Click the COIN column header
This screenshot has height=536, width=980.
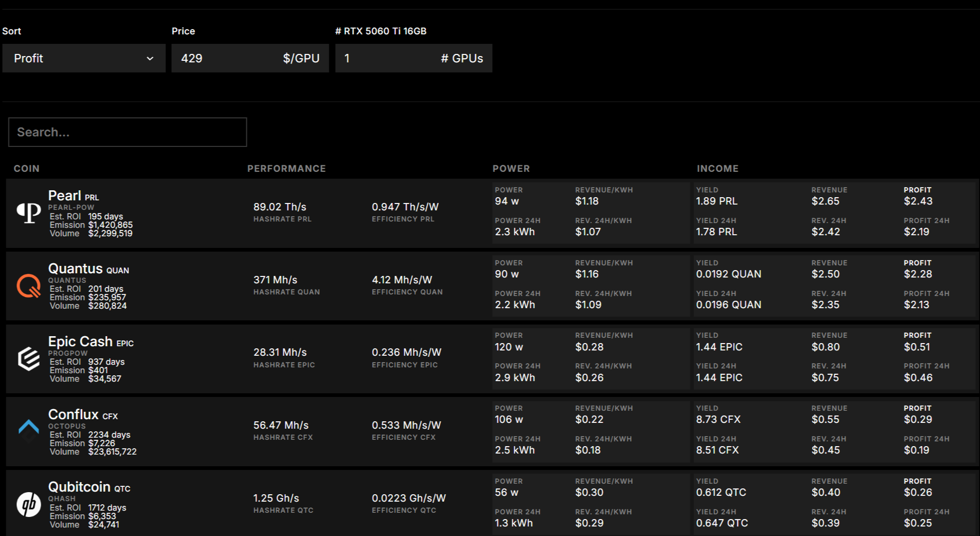pyautogui.click(x=26, y=169)
